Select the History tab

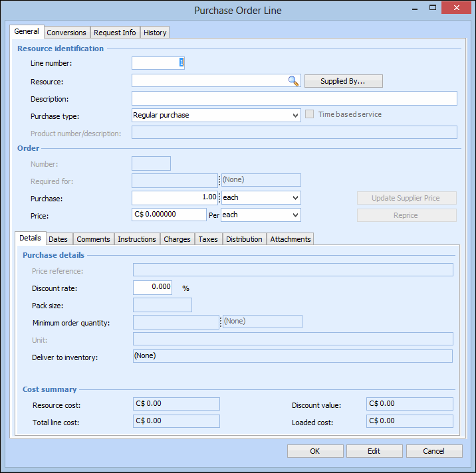[155, 33]
